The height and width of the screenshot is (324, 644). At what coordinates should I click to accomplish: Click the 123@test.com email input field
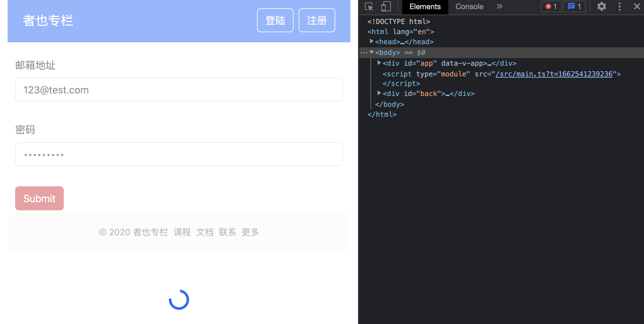pos(179,90)
